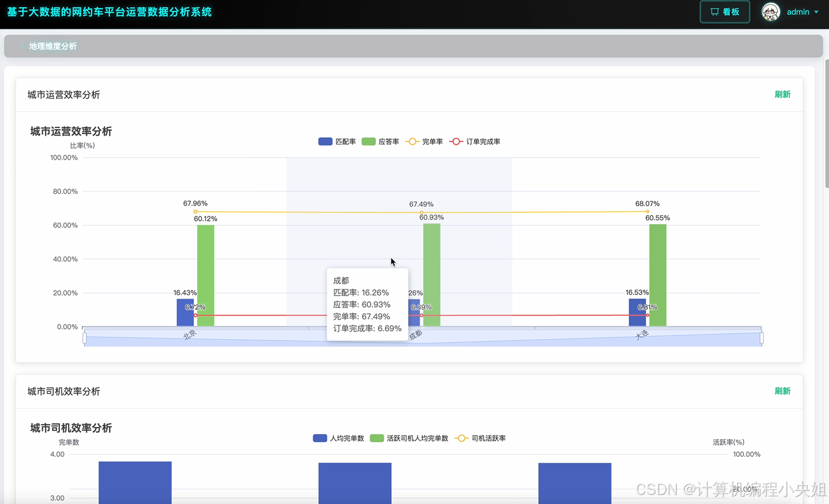Click the 6.72% 订单完成率 point for Beijing
The width and height of the screenshot is (829, 504).
point(195,315)
